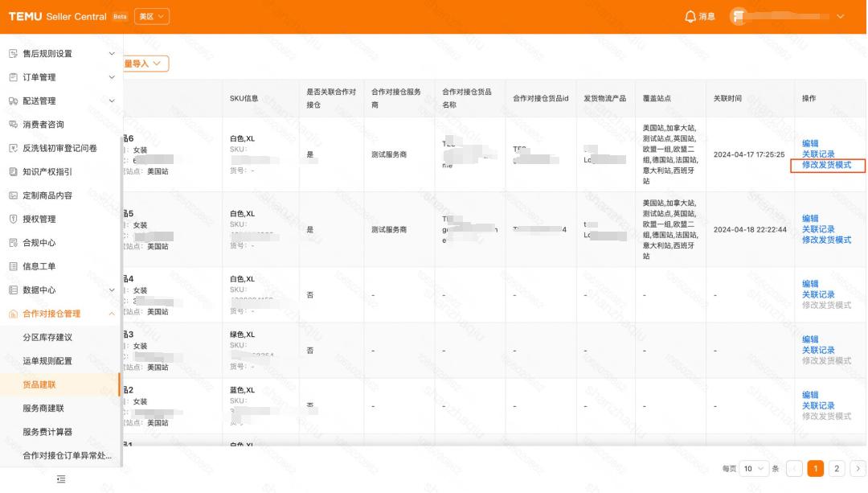The width and height of the screenshot is (868, 493).
Task: Expand the 数据中心 menu chevron
Action: [112, 290]
